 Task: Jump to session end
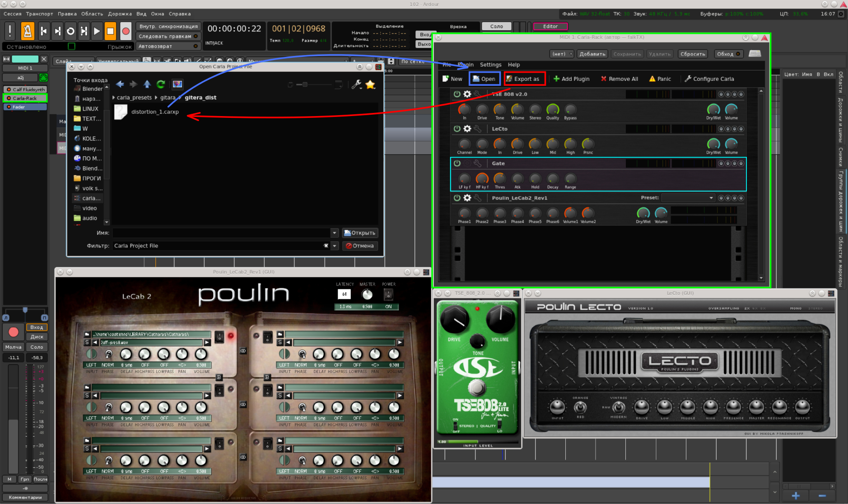point(57,31)
